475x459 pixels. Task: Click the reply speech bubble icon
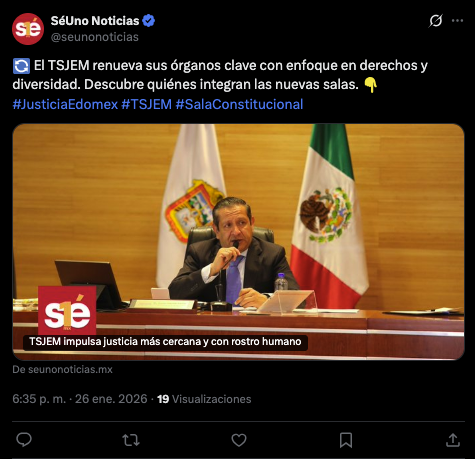[x=24, y=440]
